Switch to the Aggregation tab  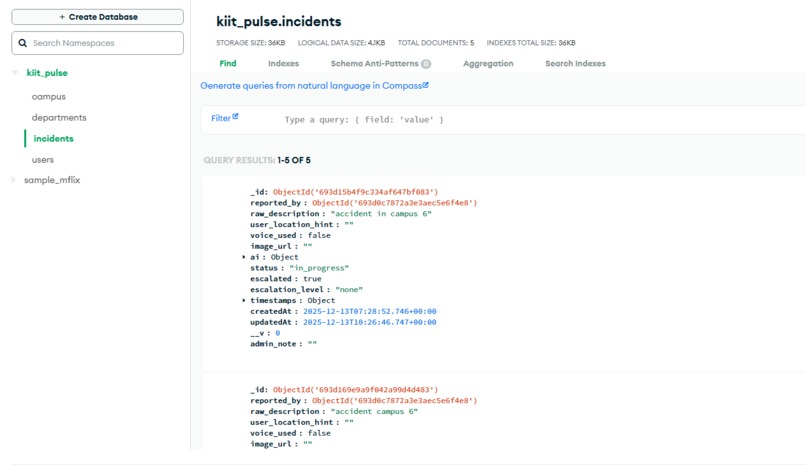[488, 64]
